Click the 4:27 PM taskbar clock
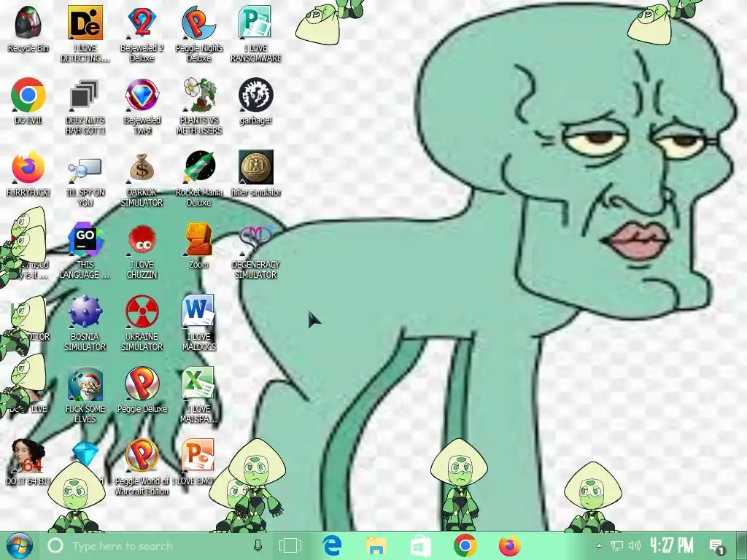 [672, 545]
